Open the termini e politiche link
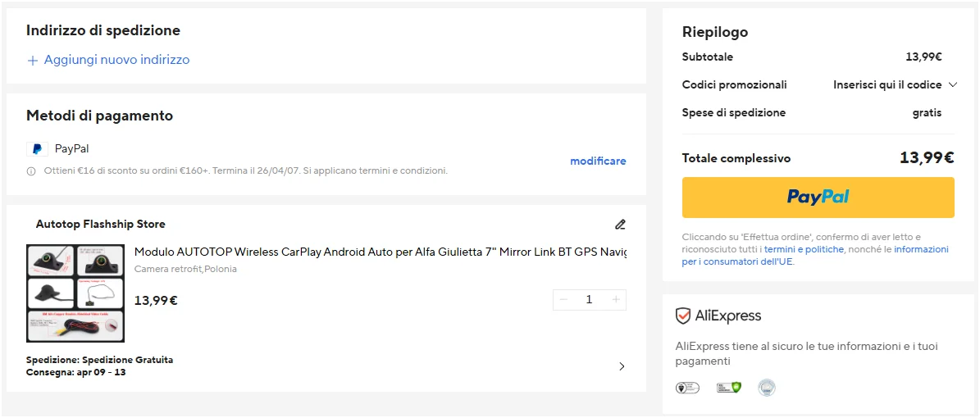 click(x=804, y=249)
